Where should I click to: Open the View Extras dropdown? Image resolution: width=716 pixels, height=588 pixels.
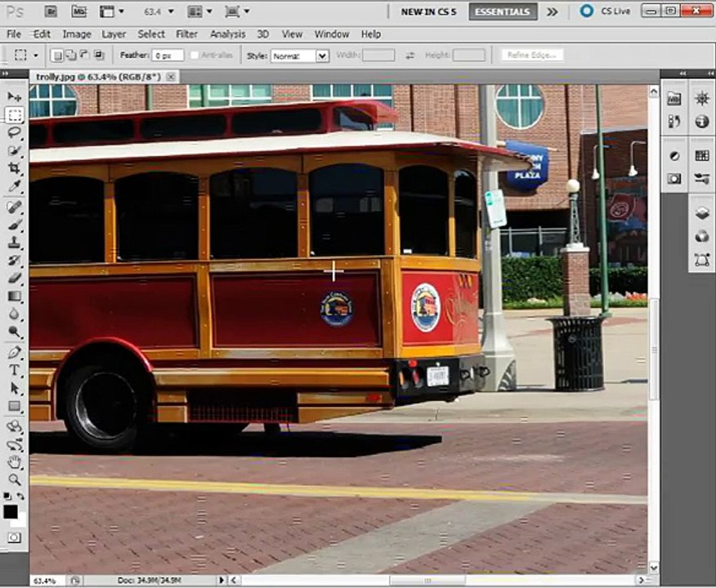coord(111,12)
